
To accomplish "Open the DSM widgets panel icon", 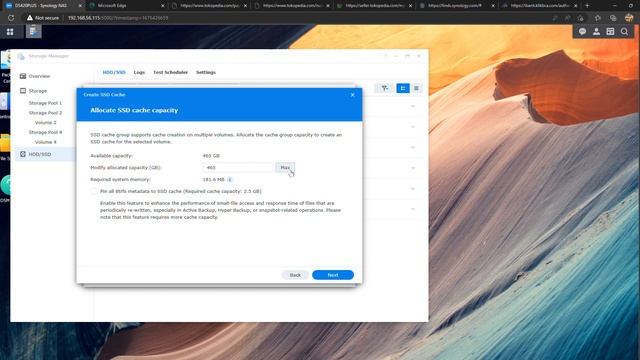I will coord(610,31).
